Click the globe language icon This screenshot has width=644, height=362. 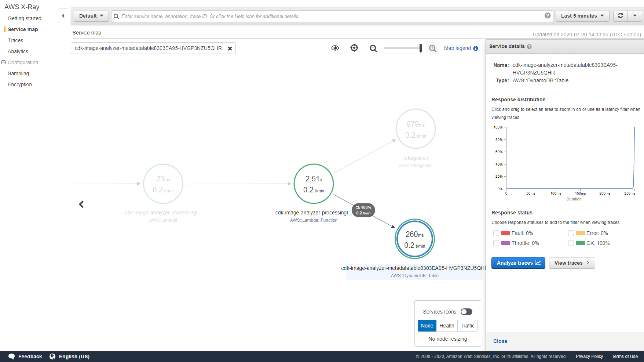click(52, 356)
